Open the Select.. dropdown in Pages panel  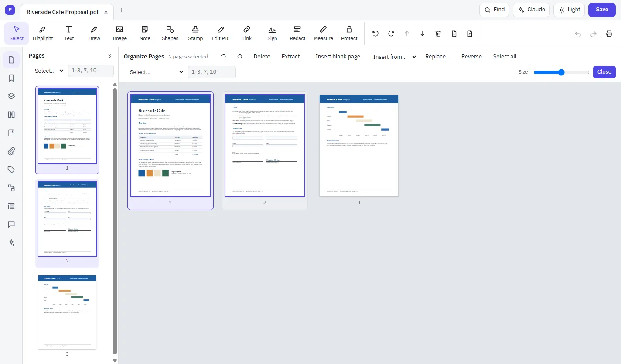[49, 71]
